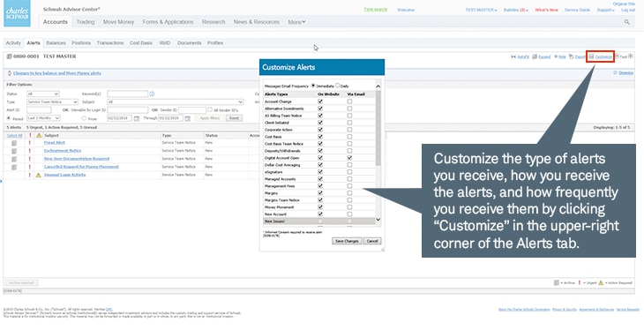Click the grid icon after Text
The image size is (644, 330).
631,56
